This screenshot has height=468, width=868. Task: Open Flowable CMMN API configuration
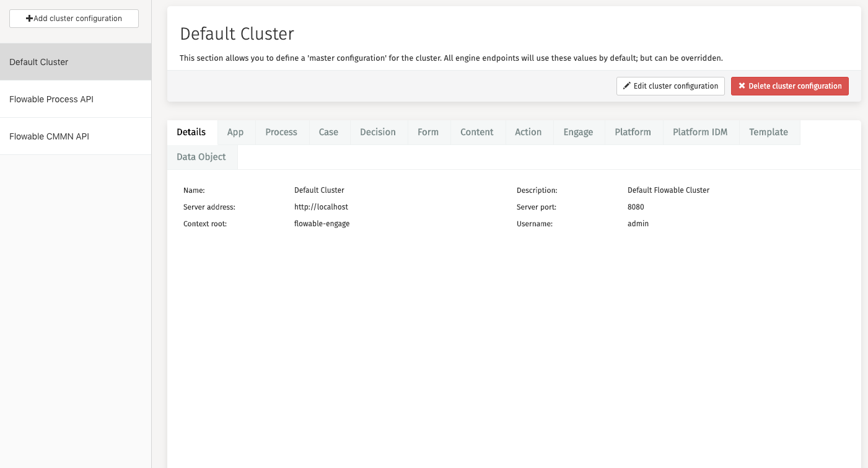point(50,136)
